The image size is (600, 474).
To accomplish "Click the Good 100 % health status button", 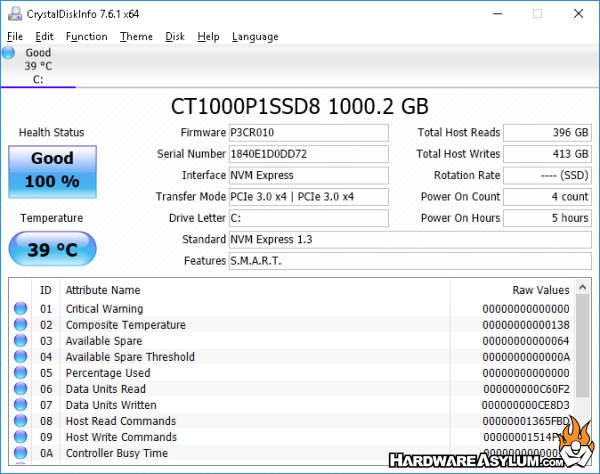I will click(x=52, y=171).
